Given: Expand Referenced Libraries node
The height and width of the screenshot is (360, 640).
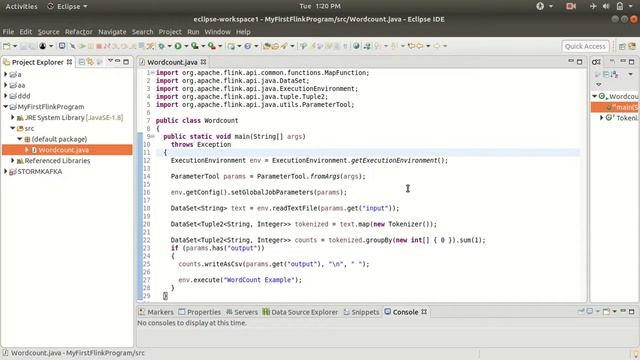Looking at the screenshot, I should (13, 161).
